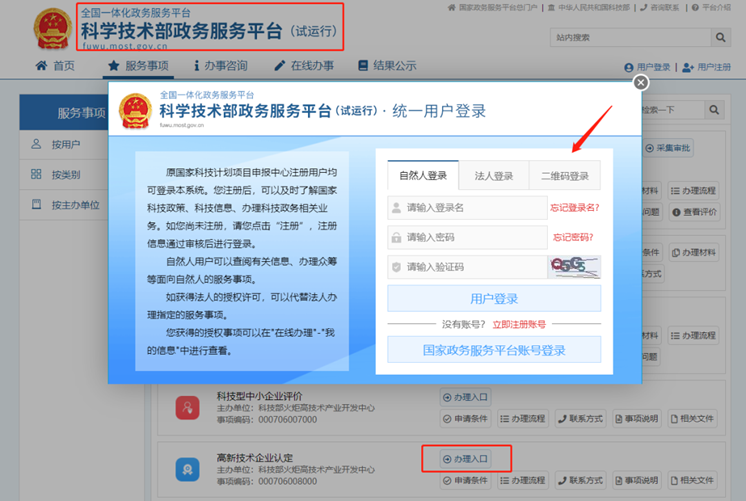Open 首页 home in navigation bar
This screenshot has width=746, height=501.
coord(55,66)
